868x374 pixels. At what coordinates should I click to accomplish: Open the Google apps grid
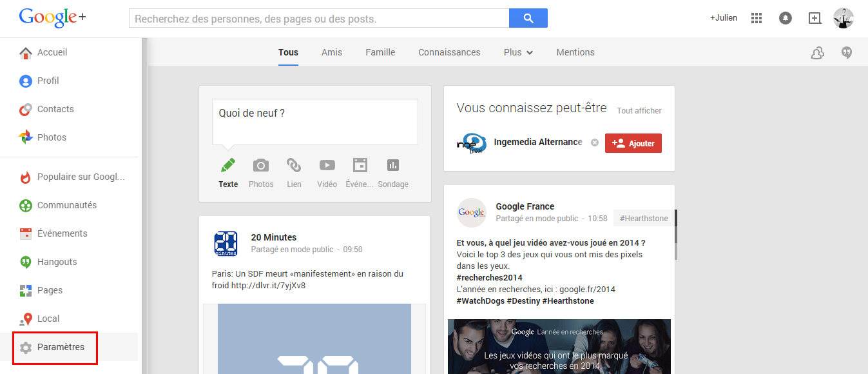[757, 18]
